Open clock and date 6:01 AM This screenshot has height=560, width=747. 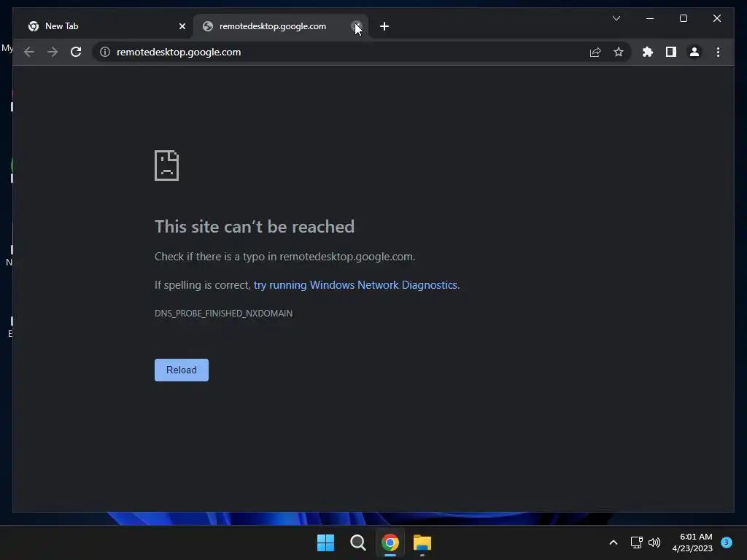click(692, 542)
